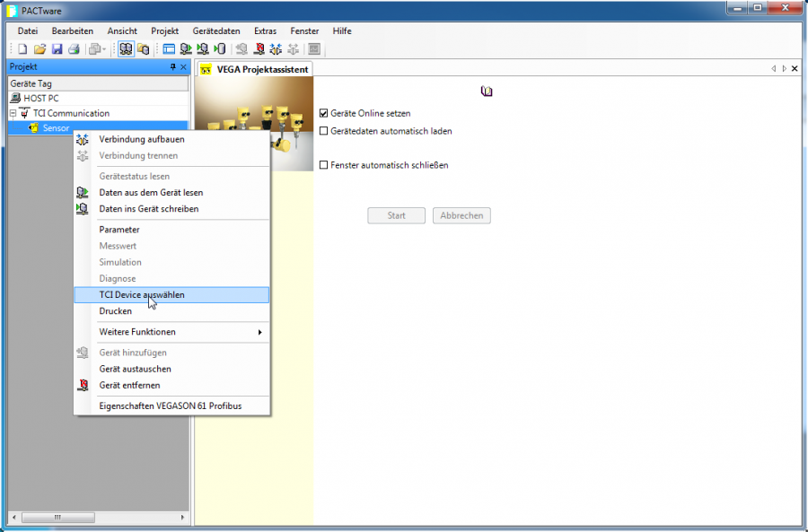Screen dimensions: 808x532
Task: Click the remove device icon beside Gerät entfernen
Action: pos(83,386)
